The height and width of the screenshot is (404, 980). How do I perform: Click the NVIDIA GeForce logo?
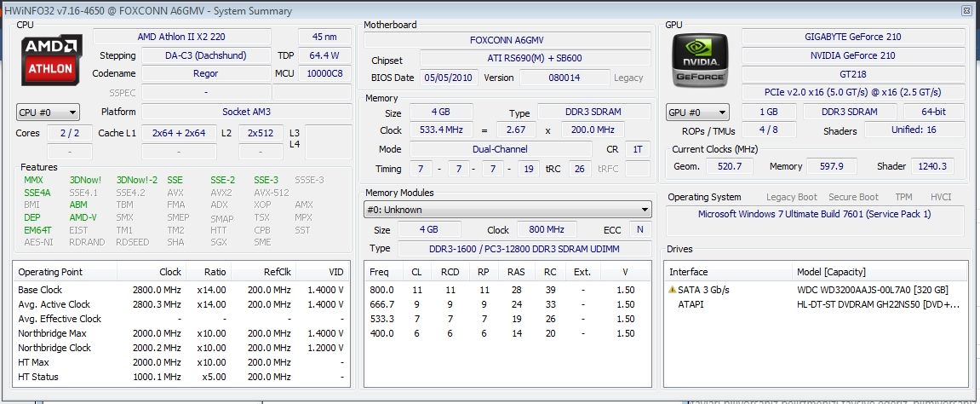[x=699, y=60]
